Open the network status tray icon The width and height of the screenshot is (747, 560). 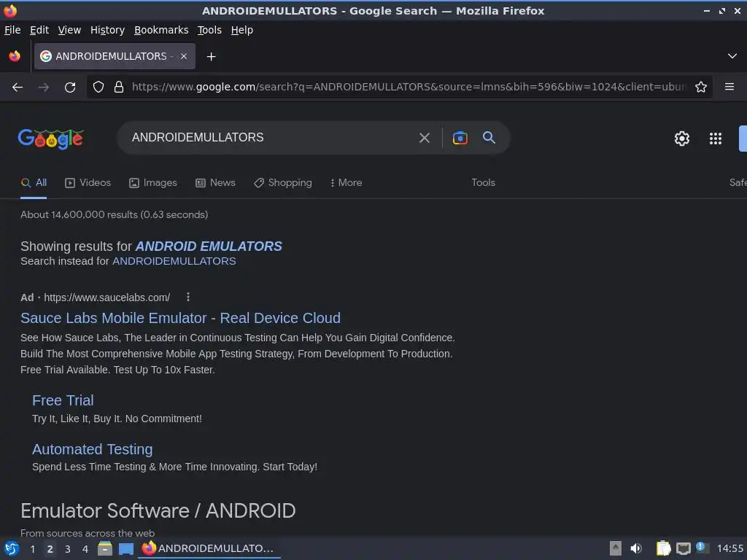pos(683,548)
